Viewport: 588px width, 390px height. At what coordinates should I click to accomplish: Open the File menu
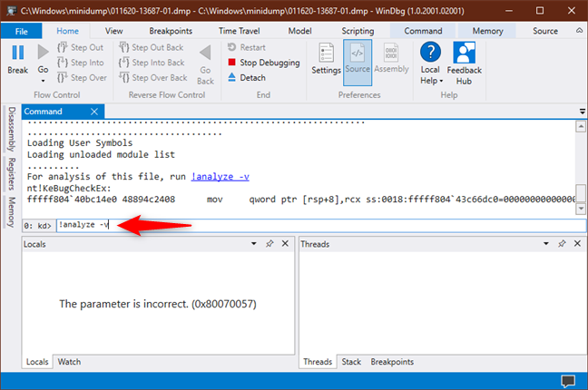(22, 31)
